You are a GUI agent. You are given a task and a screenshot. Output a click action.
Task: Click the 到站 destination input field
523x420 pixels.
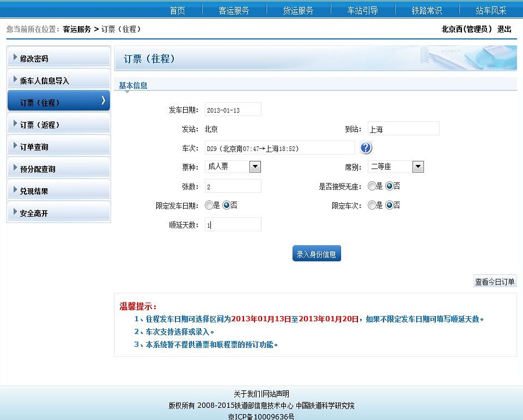(x=403, y=129)
